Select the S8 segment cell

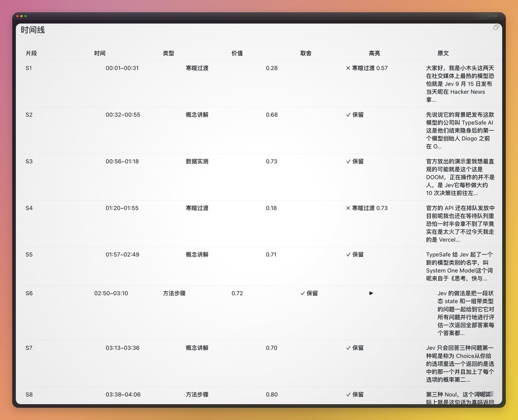click(29, 395)
